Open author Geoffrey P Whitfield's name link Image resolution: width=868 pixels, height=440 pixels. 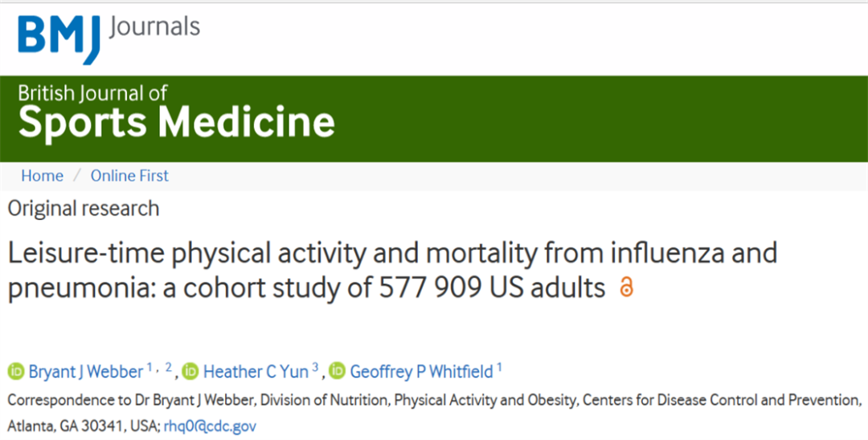coord(420,372)
